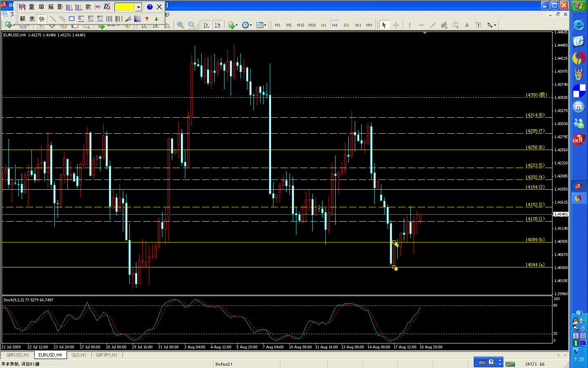This screenshot has width=588, height=368.
Task: Switch to MN timeframe
Action: pyautogui.click(x=369, y=25)
